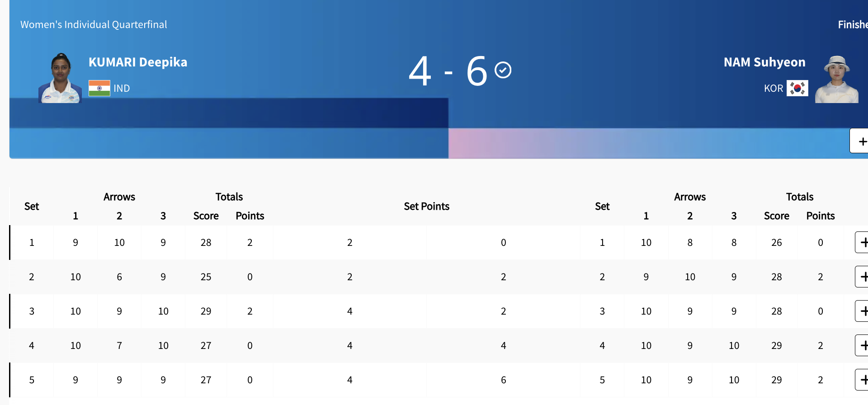Click the winner checkmark icon beside score

click(503, 70)
